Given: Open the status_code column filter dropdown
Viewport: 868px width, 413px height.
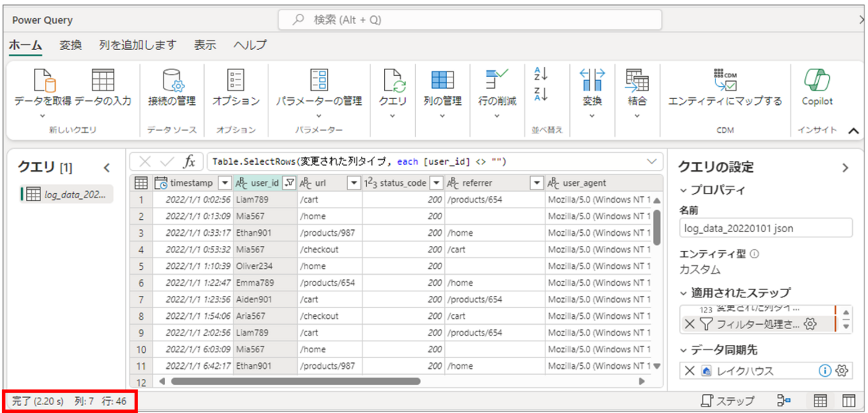Looking at the screenshot, I should pos(436,183).
